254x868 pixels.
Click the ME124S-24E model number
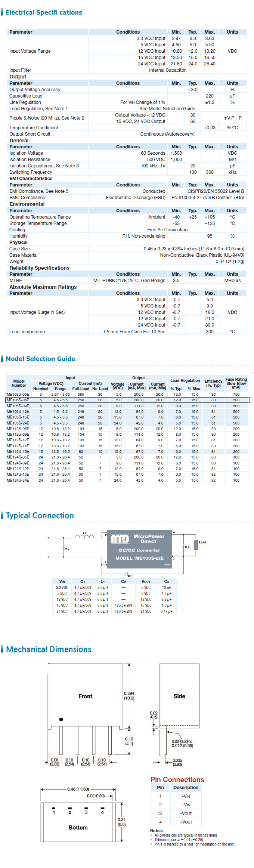tap(18, 480)
